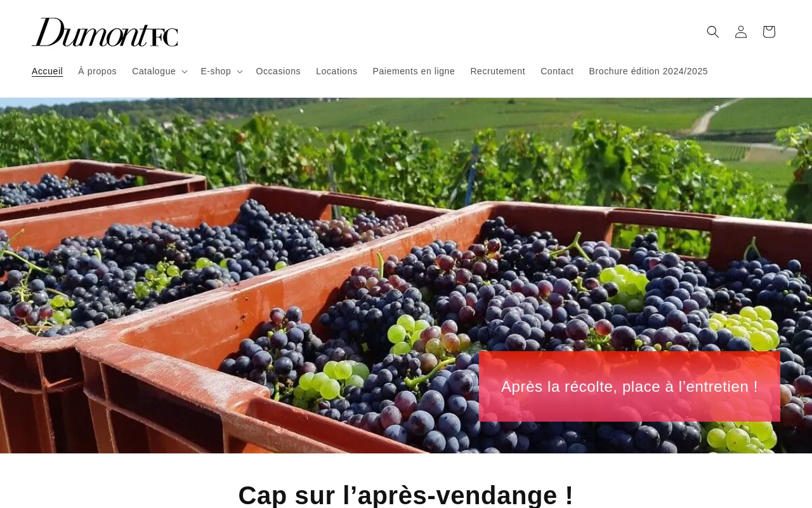Open the Locations page
The image size is (812, 508).
pyautogui.click(x=336, y=71)
